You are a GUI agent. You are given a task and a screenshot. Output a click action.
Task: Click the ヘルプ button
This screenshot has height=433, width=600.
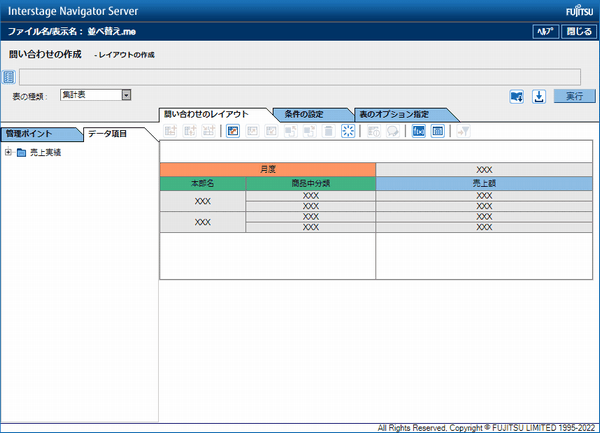click(x=546, y=31)
